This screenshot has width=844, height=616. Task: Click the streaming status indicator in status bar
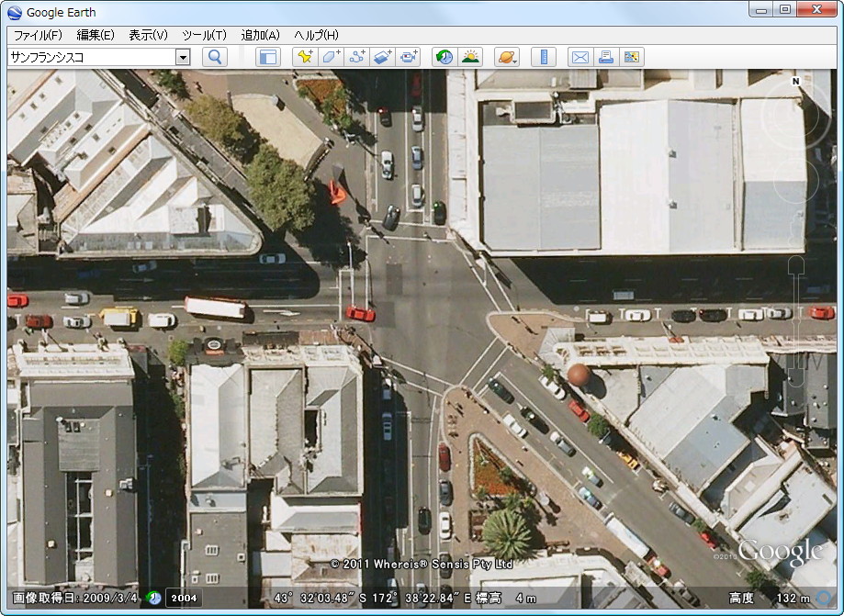(x=823, y=598)
